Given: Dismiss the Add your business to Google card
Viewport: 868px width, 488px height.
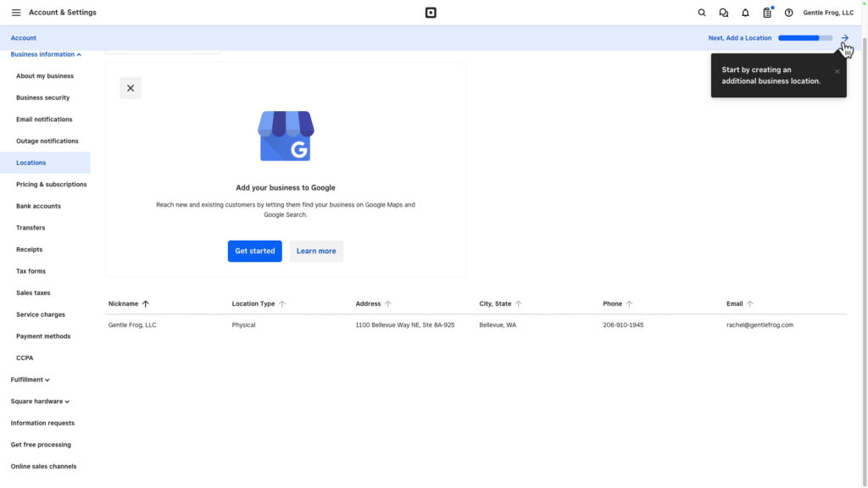Looking at the screenshot, I should (131, 88).
